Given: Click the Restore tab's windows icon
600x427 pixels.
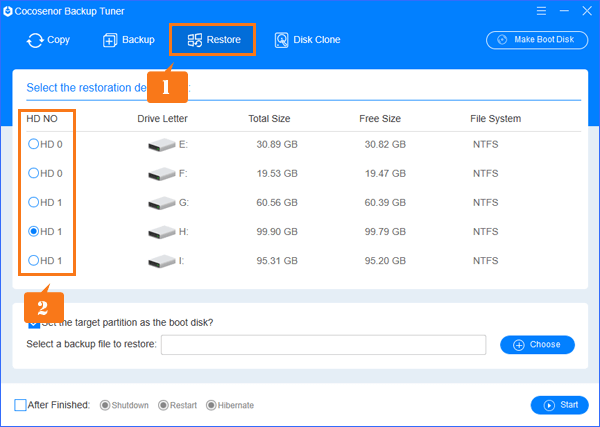Looking at the screenshot, I should click(x=195, y=40).
